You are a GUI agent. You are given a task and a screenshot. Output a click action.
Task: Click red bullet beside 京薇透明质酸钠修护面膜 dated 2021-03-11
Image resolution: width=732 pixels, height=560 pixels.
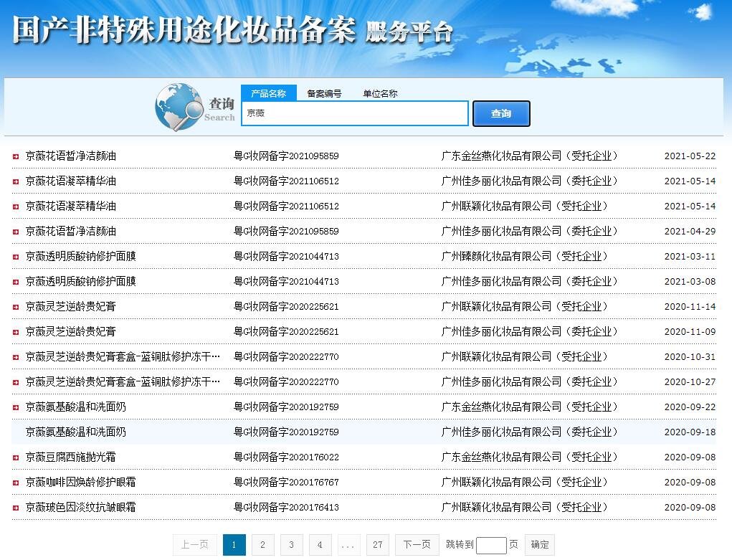[x=15, y=257]
